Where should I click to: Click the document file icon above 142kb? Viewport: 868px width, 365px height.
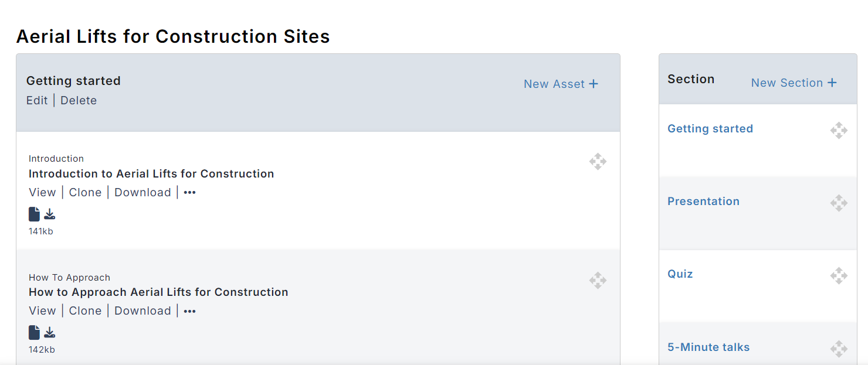pyautogui.click(x=34, y=333)
